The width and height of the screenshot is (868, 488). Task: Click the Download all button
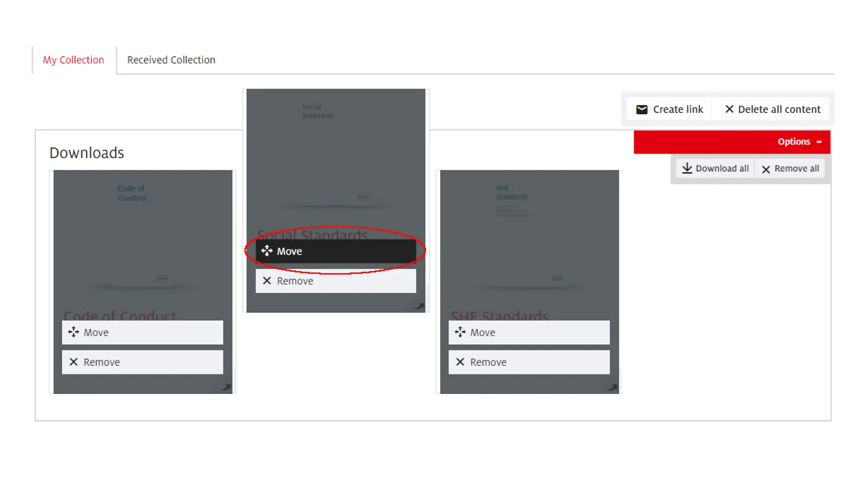coord(714,169)
